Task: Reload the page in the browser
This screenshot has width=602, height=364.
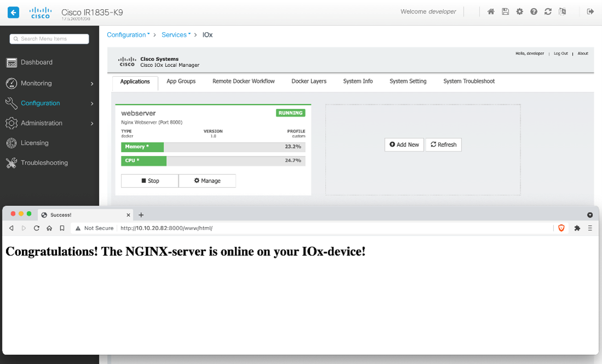Action: (37, 228)
